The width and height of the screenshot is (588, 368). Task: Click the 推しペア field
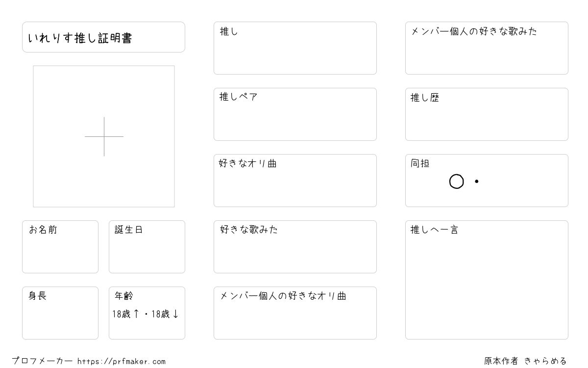click(295, 114)
